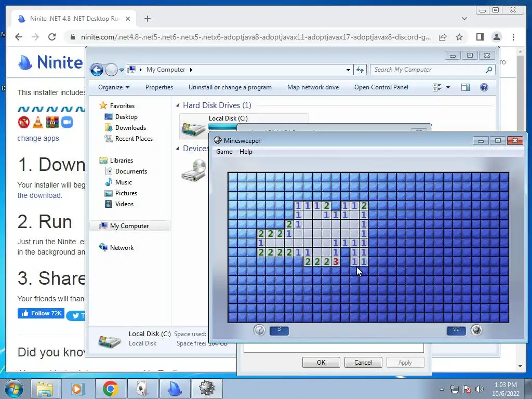Open the view options dropdown arrow
The image size is (532, 399).
pyautogui.click(x=448, y=87)
